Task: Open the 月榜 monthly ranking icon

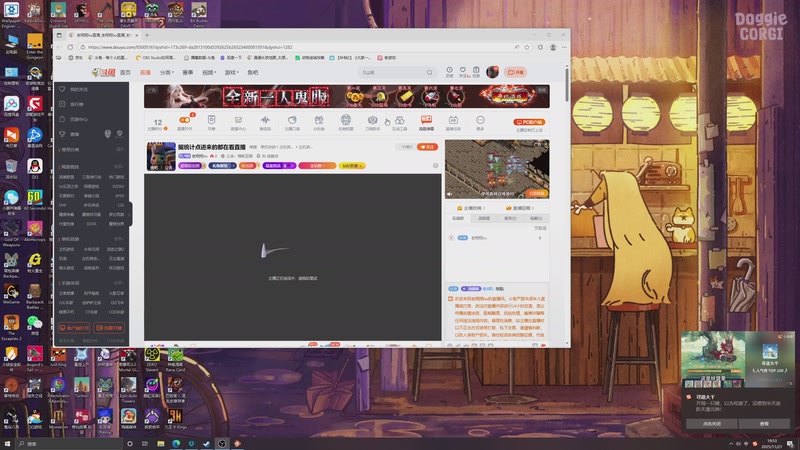Action: coord(211,120)
